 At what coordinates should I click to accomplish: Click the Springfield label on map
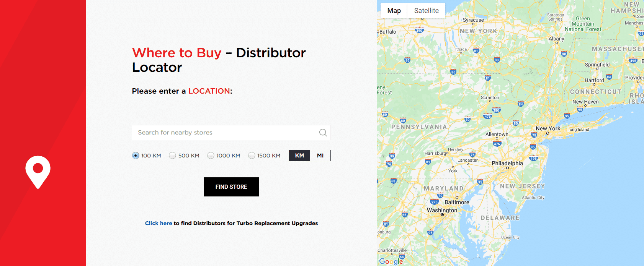click(597, 65)
